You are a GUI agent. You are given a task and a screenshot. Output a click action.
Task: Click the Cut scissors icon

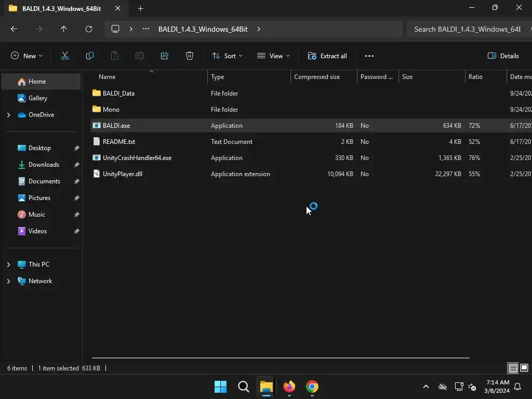(x=64, y=56)
